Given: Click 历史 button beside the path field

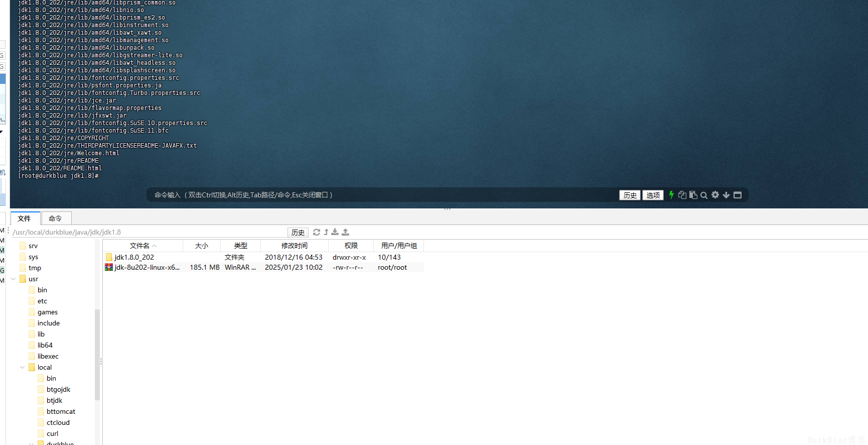Looking at the screenshot, I should 298,232.
